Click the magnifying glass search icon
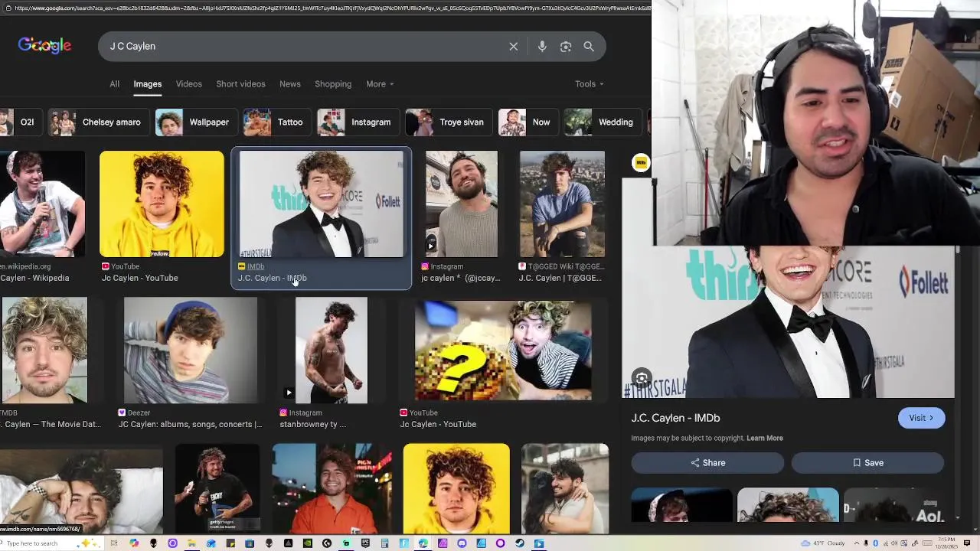The image size is (980, 551). pyautogui.click(x=589, y=47)
